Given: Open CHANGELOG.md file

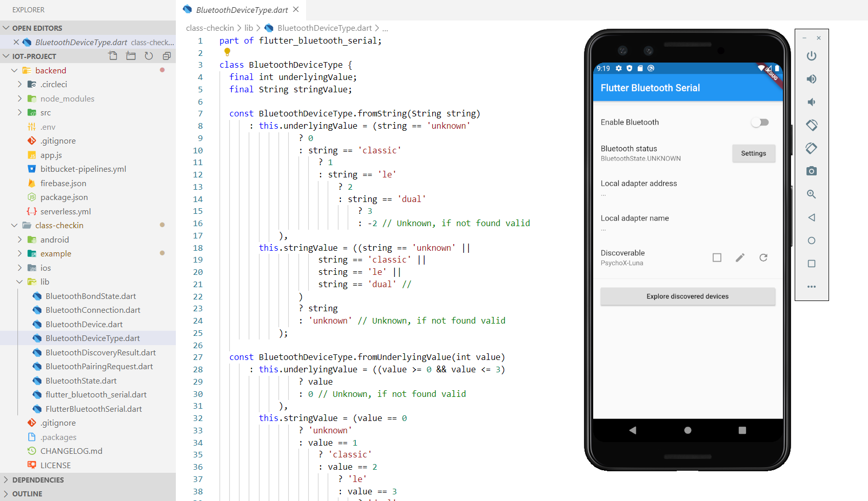Looking at the screenshot, I should (x=71, y=451).
